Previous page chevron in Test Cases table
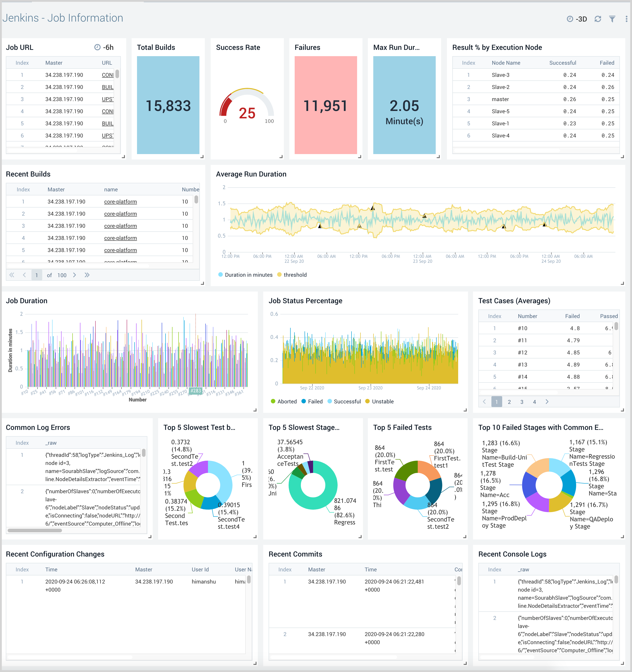The height and width of the screenshot is (672, 632). pos(484,402)
